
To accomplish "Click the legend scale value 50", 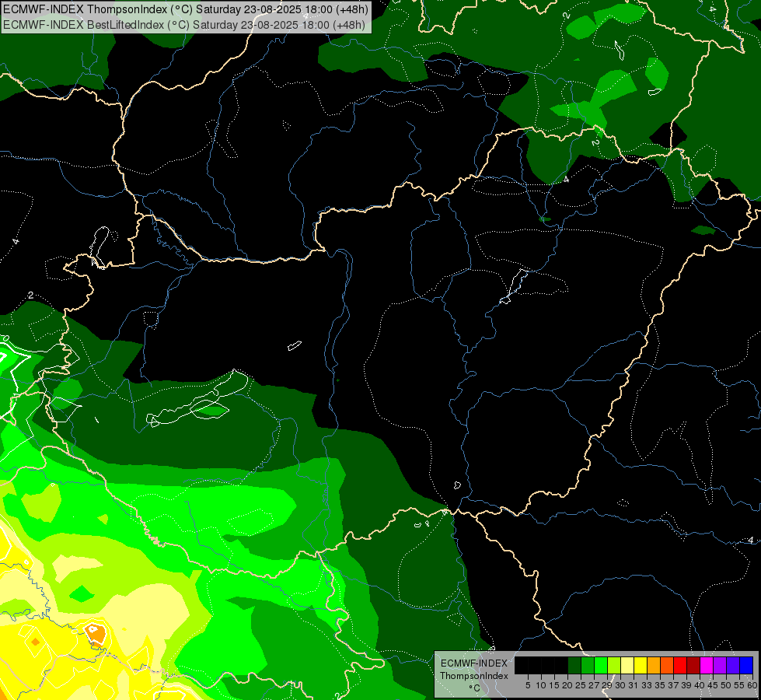I will point(726,685).
